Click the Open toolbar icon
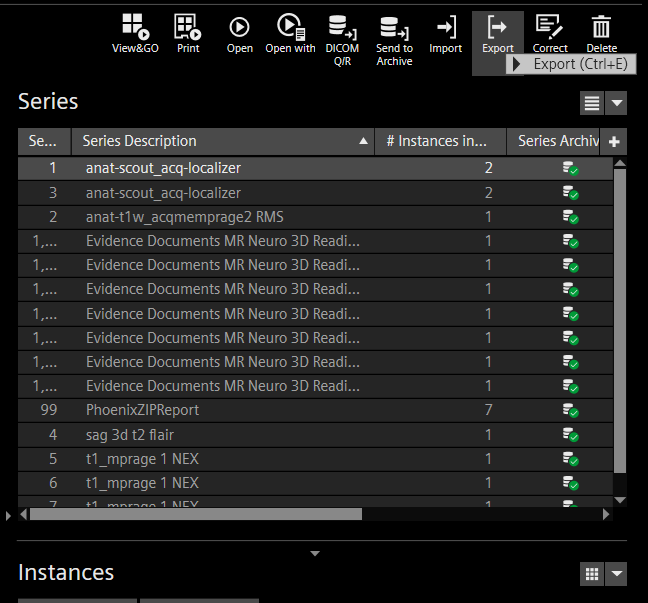The image size is (648, 603). [239, 27]
